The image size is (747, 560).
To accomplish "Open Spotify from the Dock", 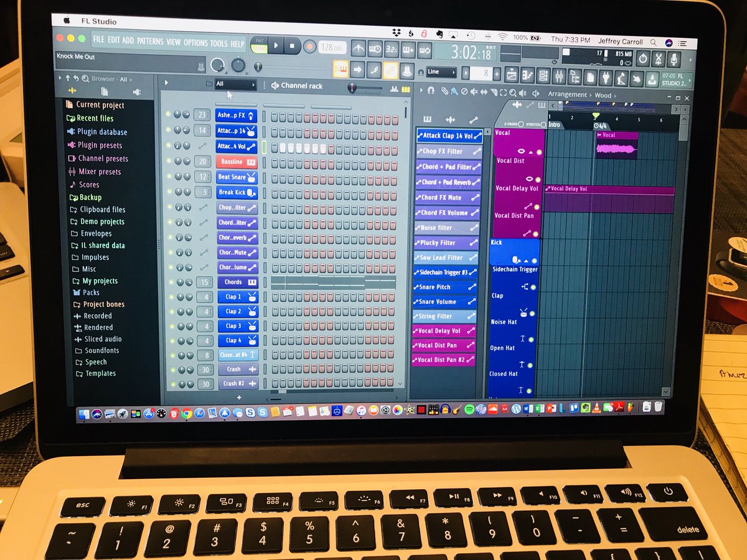I will [468, 409].
